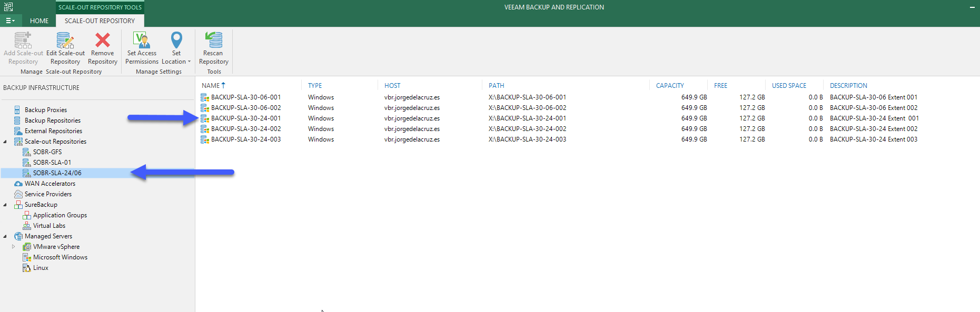The image size is (980, 312).
Task: Click the Linux server icon
Action: 26,268
